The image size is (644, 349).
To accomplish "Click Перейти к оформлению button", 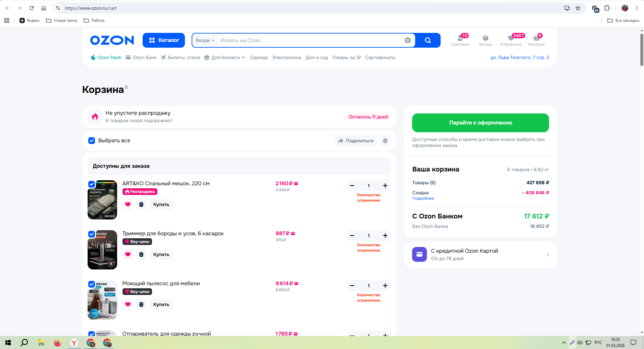I will [x=481, y=123].
